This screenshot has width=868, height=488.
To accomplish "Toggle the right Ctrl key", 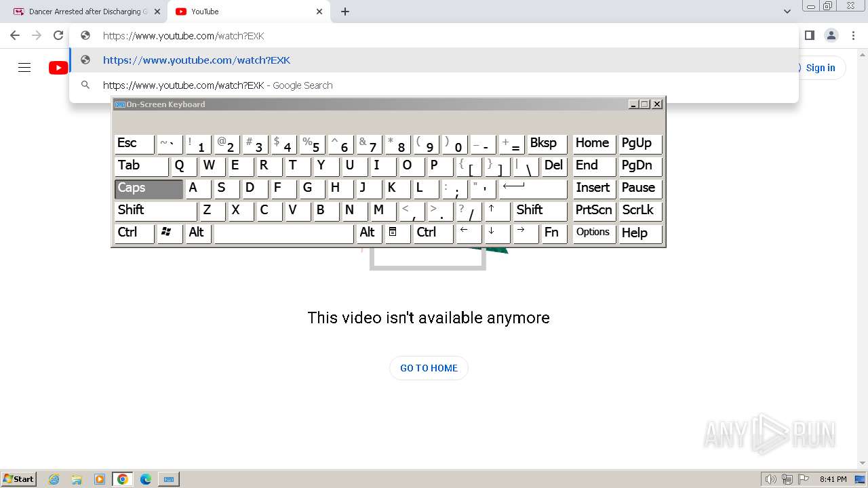I will pos(433,233).
